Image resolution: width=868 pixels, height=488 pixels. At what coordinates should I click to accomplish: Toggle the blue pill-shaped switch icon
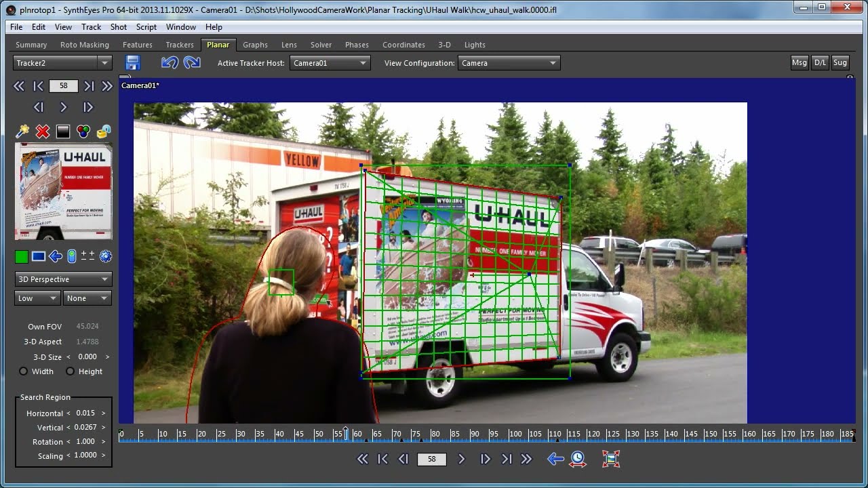pyautogui.click(x=72, y=257)
